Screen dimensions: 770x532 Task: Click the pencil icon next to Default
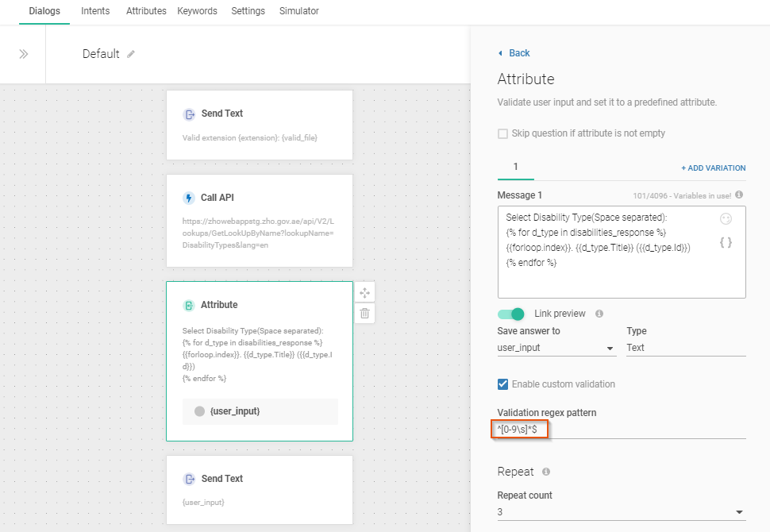pyautogui.click(x=131, y=54)
